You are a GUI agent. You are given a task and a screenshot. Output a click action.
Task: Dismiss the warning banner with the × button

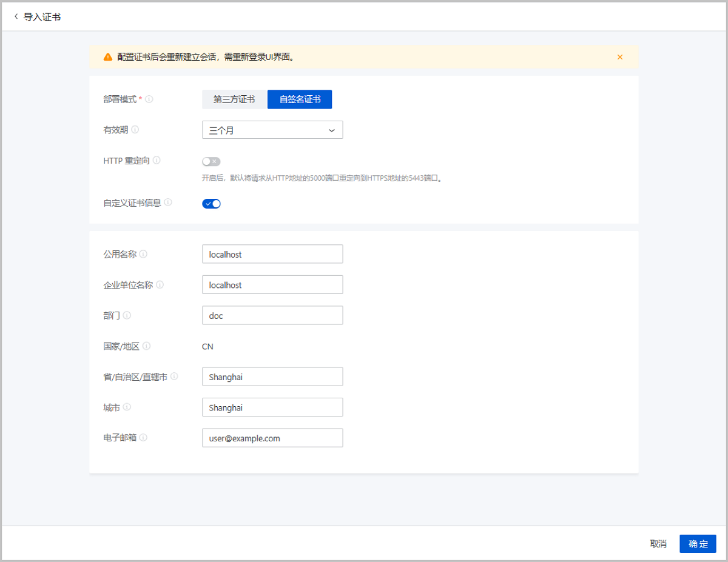[619, 56]
